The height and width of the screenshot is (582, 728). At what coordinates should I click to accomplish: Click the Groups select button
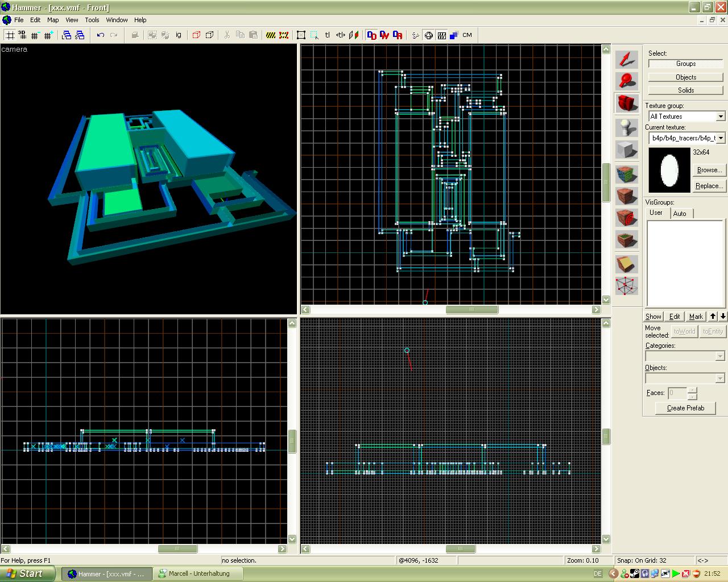tap(686, 64)
